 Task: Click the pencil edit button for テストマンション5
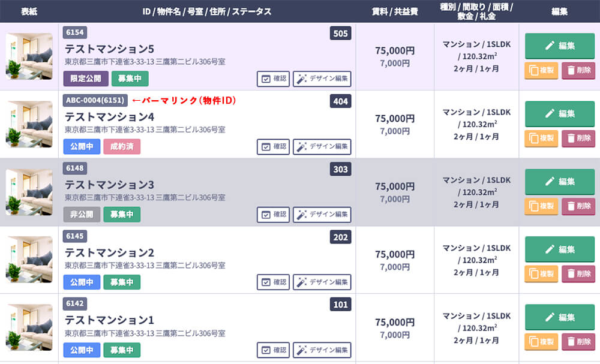click(560, 46)
